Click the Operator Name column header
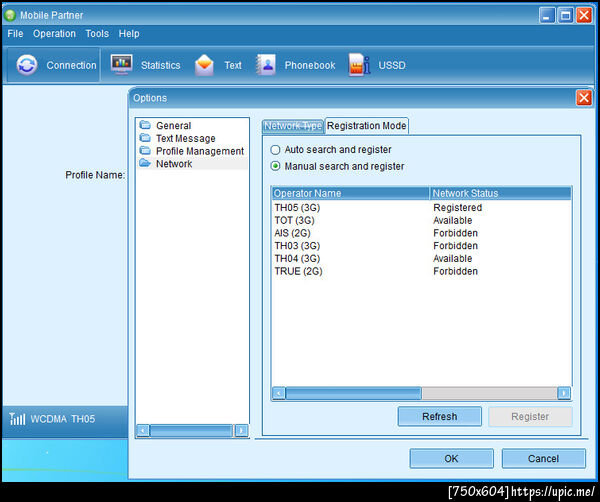This screenshot has height=502, width=600. 351,193
